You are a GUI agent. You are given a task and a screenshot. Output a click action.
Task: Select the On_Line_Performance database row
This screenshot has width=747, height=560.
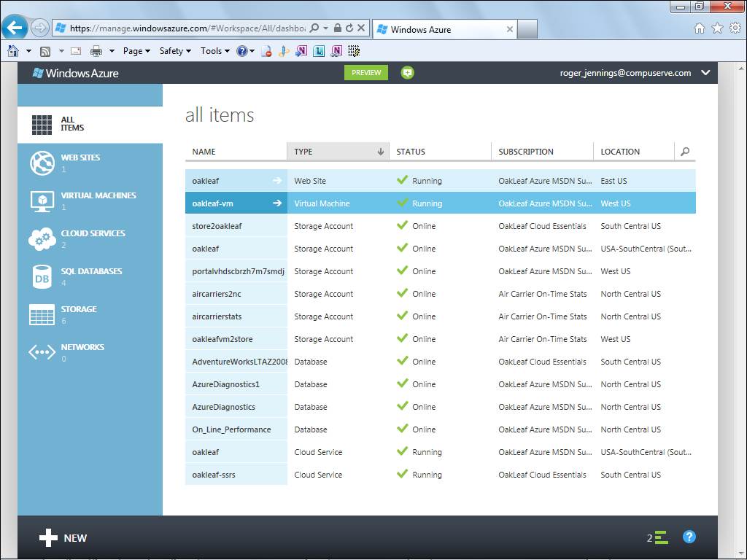point(440,429)
